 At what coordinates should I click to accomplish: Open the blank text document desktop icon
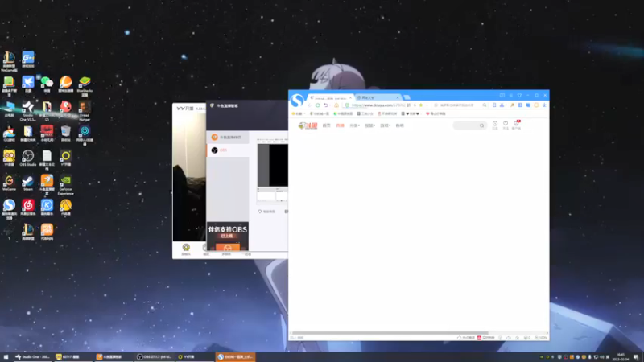(x=47, y=159)
